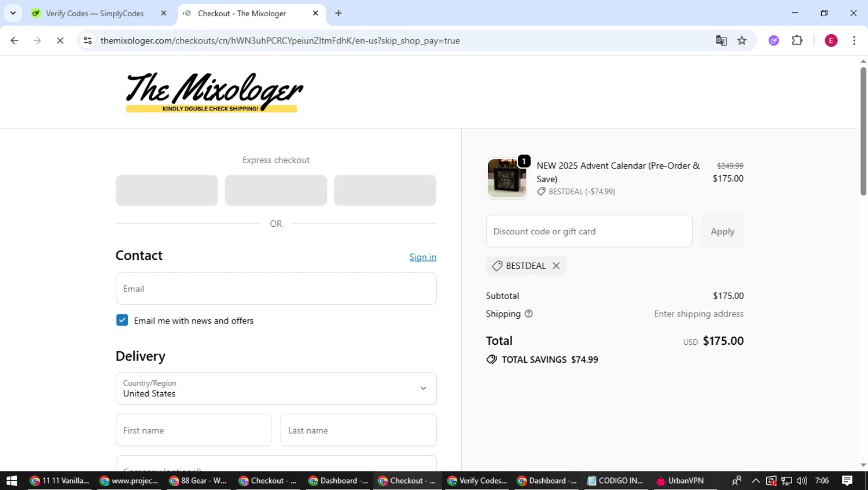The width and height of the screenshot is (868, 490).
Task: Click the Enter shipping address text
Action: point(699,314)
